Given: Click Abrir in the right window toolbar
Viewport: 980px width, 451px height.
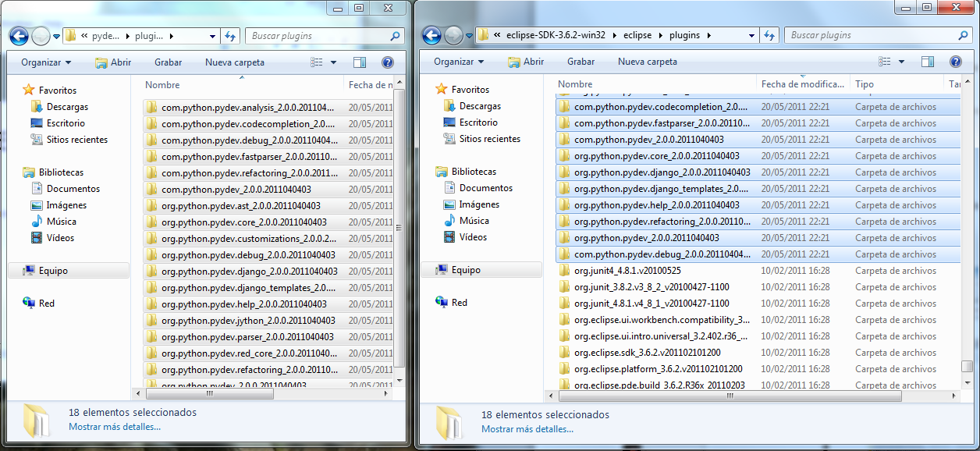Looking at the screenshot, I should pos(526,62).
